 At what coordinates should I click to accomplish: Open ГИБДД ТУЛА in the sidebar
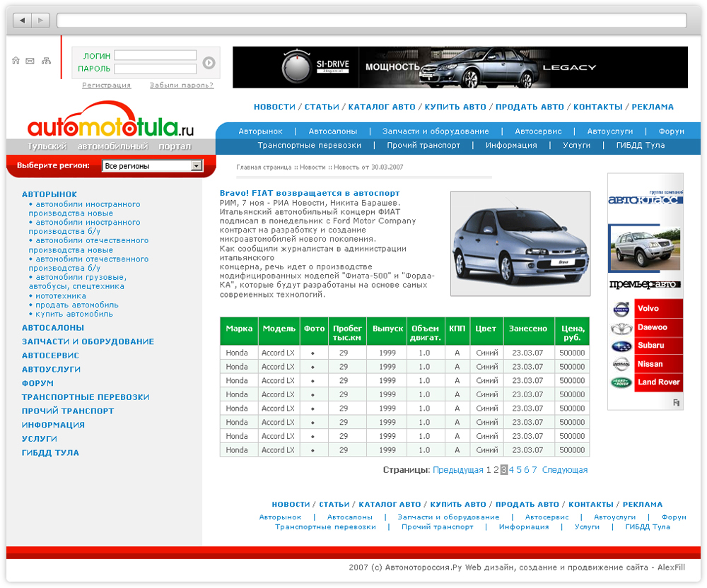tap(50, 452)
